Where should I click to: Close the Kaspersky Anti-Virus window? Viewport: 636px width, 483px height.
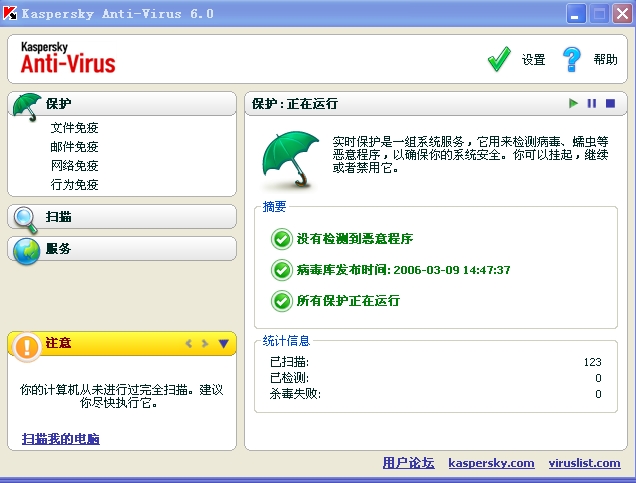click(x=623, y=13)
